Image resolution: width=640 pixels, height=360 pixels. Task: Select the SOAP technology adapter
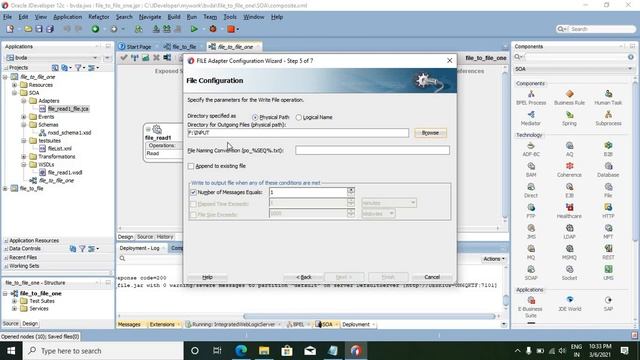(x=531, y=273)
